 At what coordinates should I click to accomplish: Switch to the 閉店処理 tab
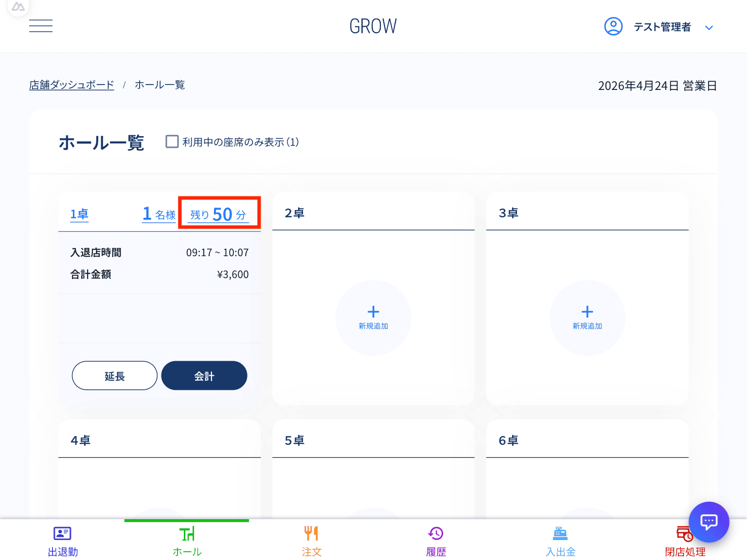(685, 541)
